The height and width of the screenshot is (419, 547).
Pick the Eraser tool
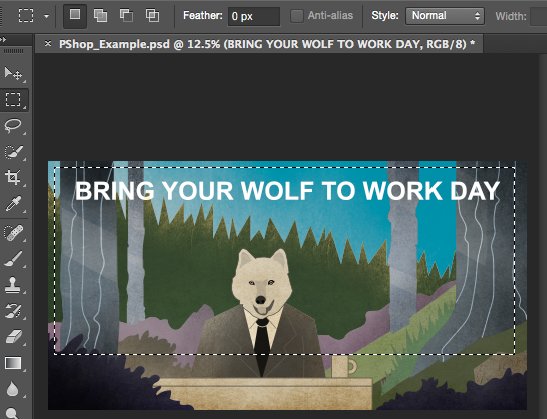13,337
